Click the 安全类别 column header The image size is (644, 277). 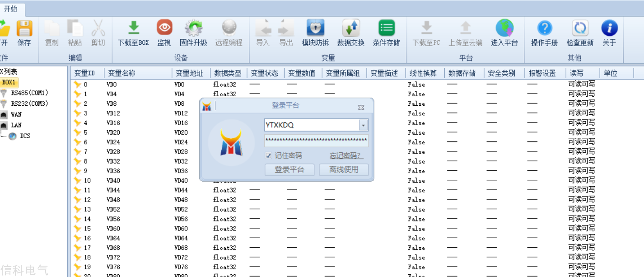point(504,73)
